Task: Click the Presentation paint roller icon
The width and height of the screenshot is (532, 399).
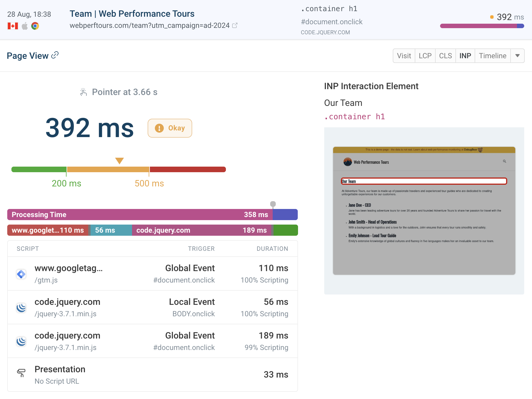Action: tap(21, 373)
